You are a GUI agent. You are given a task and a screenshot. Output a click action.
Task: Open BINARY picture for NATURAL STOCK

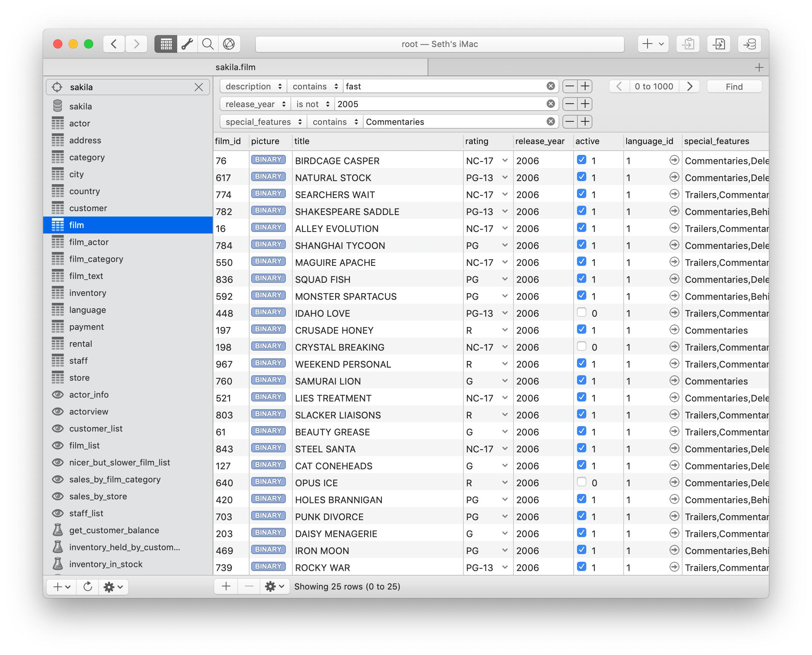pos(268,177)
